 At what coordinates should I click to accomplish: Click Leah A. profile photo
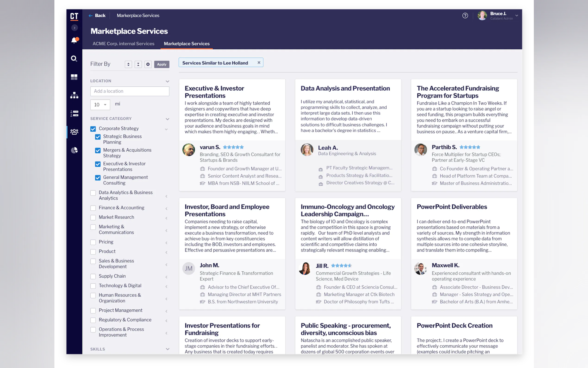click(x=307, y=150)
